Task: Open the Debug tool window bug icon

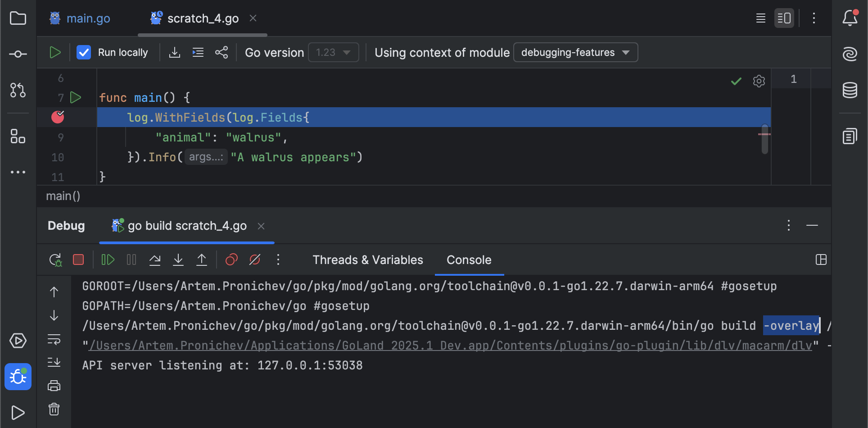Action: (x=18, y=377)
